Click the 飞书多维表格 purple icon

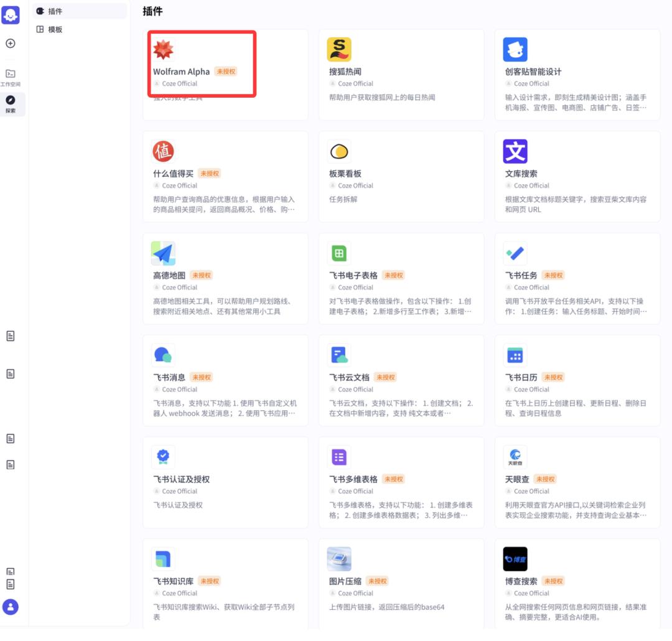[x=339, y=457]
